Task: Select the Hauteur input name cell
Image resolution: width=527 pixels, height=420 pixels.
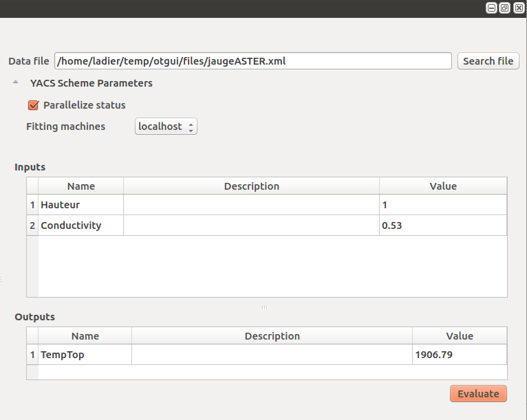Action: [80, 205]
